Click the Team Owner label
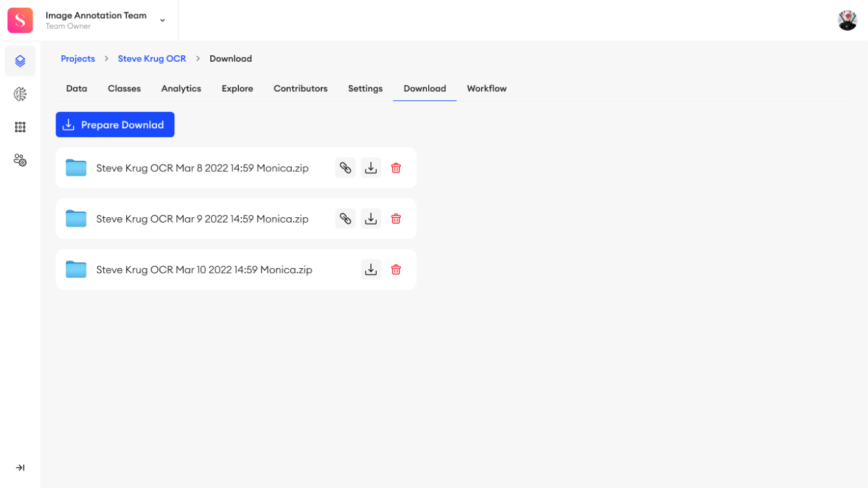 pyautogui.click(x=68, y=27)
